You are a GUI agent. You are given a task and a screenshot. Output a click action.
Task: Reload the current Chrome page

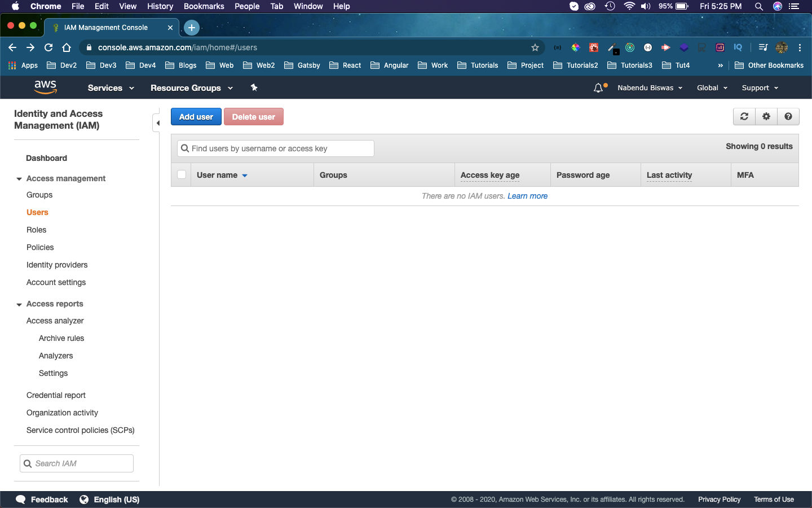(48, 47)
